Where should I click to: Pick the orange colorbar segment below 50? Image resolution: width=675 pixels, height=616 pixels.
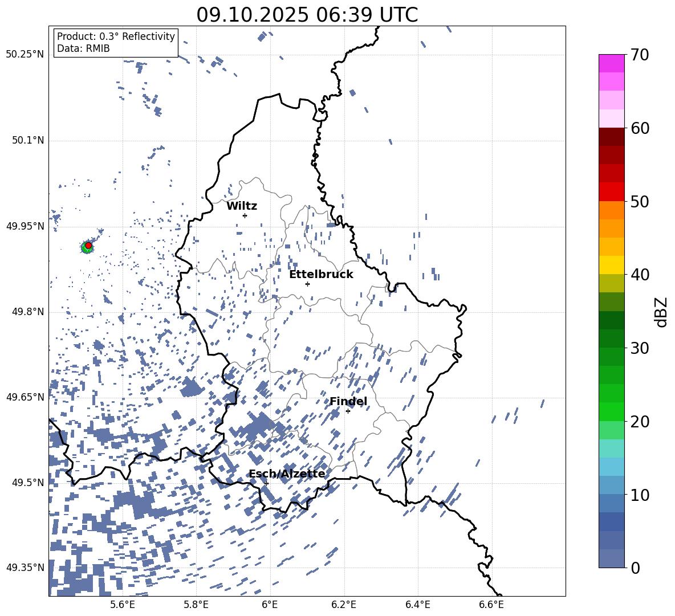point(611,210)
